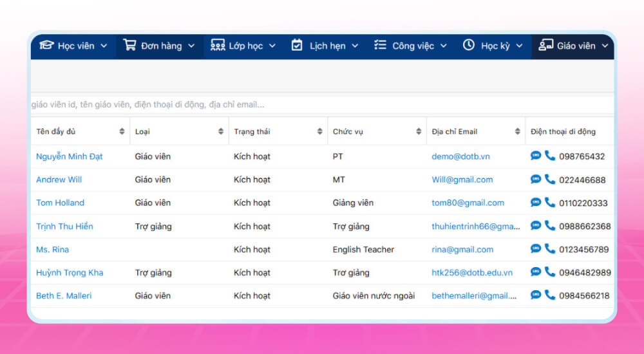Expand the Học viên menu
This screenshot has height=354, width=644.
[x=73, y=46]
